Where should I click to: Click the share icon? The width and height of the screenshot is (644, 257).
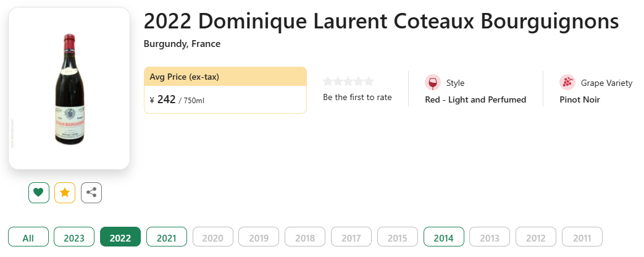coord(91,193)
